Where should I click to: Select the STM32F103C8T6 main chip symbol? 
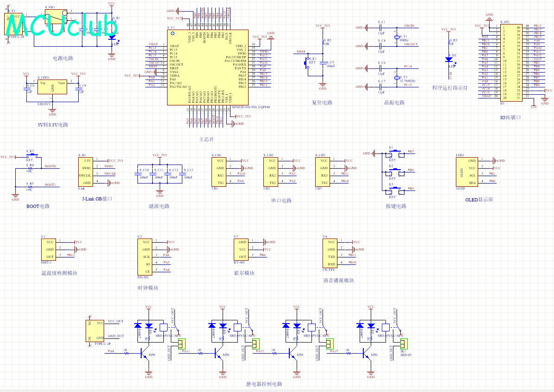pos(208,67)
